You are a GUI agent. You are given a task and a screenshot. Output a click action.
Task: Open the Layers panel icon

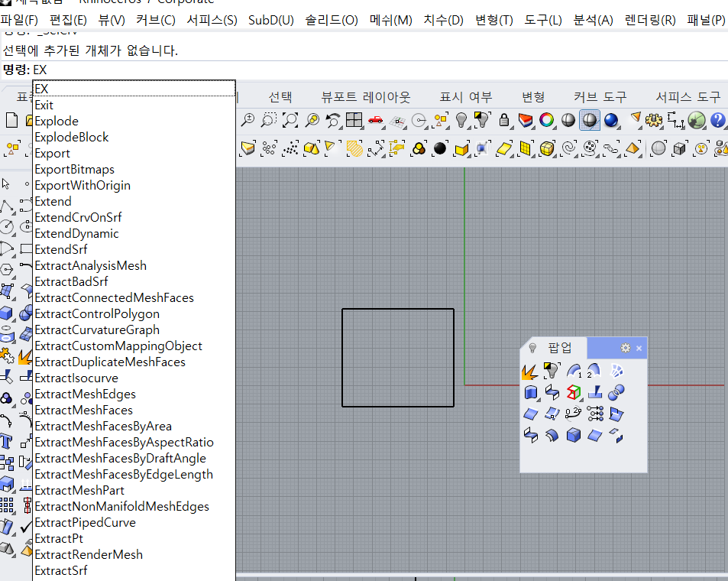click(526, 120)
